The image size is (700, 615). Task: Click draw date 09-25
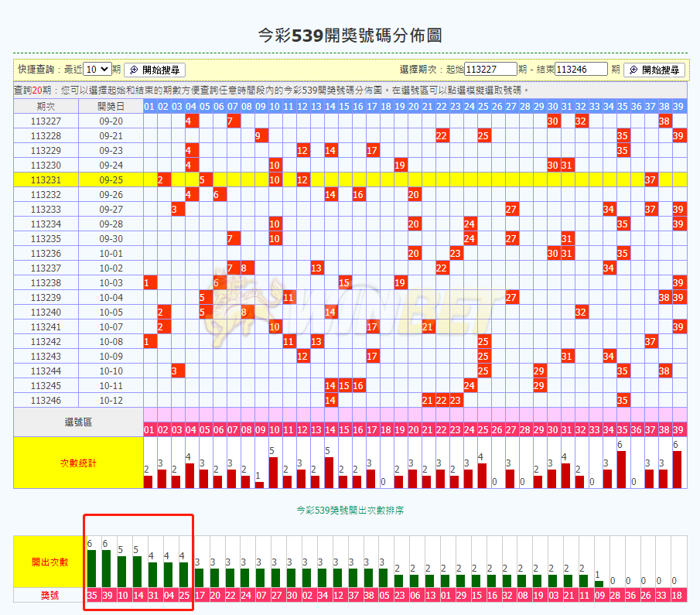(111, 180)
